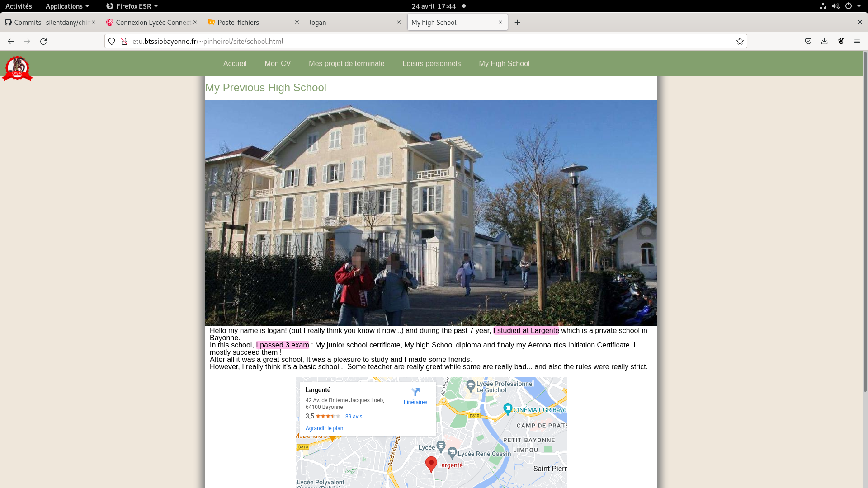Click Agrandir le plan map link
The image size is (868, 488).
tap(324, 428)
